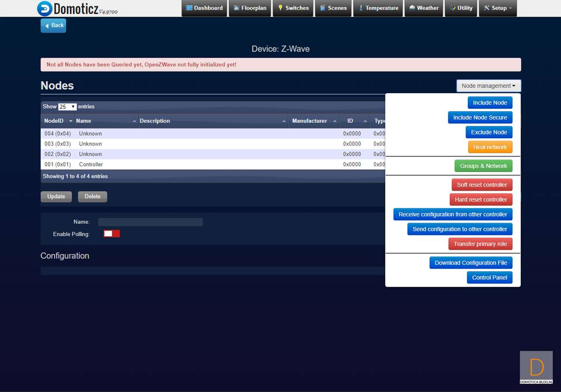Start Heal network
The height and width of the screenshot is (392, 561).
pyautogui.click(x=490, y=147)
